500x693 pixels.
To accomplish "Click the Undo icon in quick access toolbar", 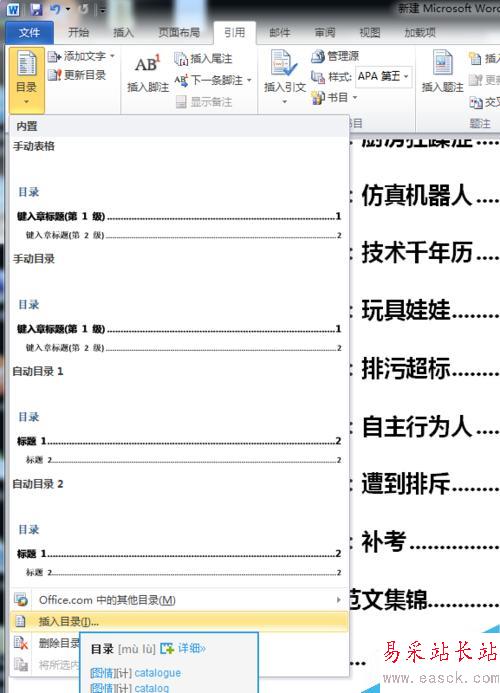I will tap(55, 9).
